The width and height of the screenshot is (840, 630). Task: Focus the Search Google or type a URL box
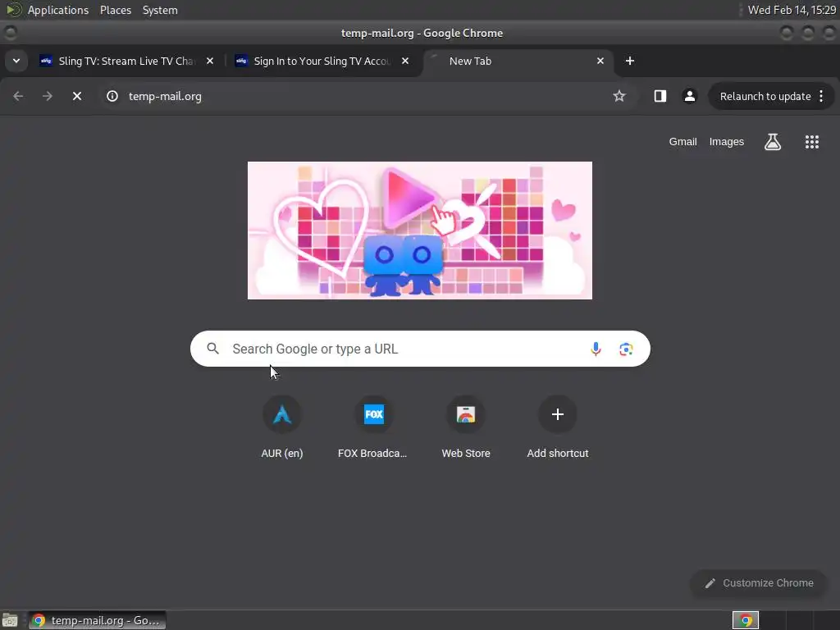[420, 349]
